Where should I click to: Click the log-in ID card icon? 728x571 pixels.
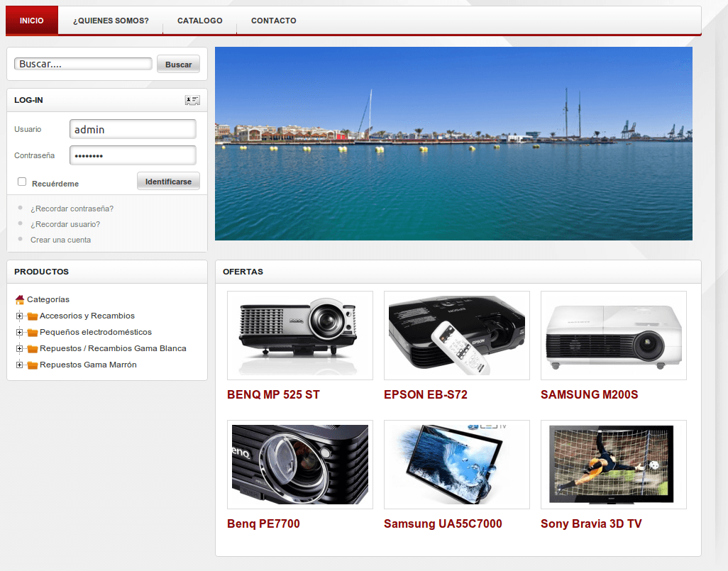[x=192, y=100]
